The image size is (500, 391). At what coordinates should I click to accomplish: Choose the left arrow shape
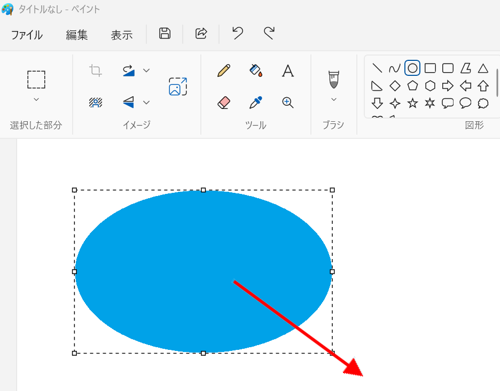click(466, 86)
